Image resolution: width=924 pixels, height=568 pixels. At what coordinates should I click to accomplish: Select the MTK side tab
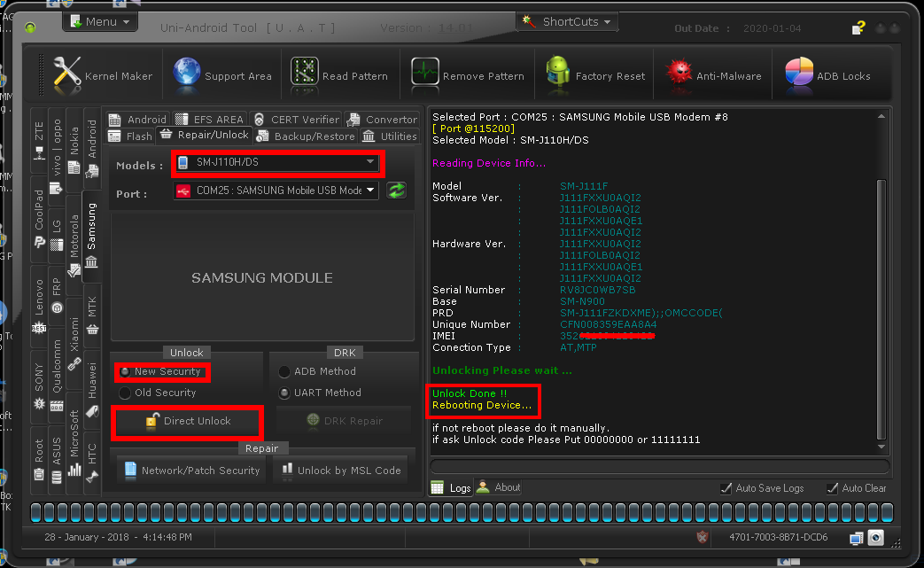pos(92,315)
